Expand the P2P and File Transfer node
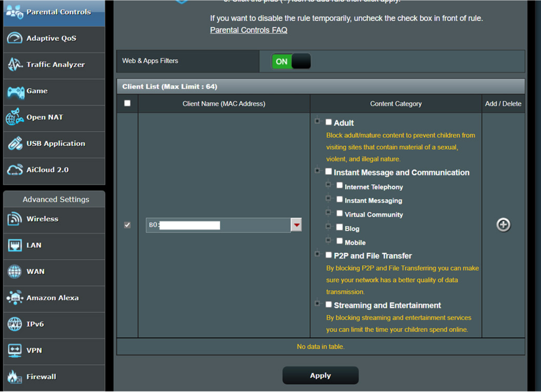The height and width of the screenshot is (392, 541). pyautogui.click(x=317, y=254)
